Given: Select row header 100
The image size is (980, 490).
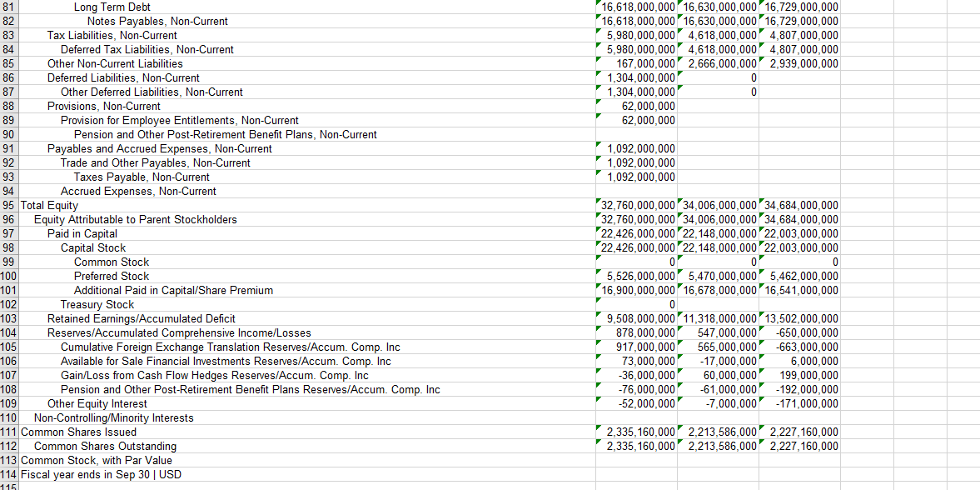Looking at the screenshot, I should (9, 276).
